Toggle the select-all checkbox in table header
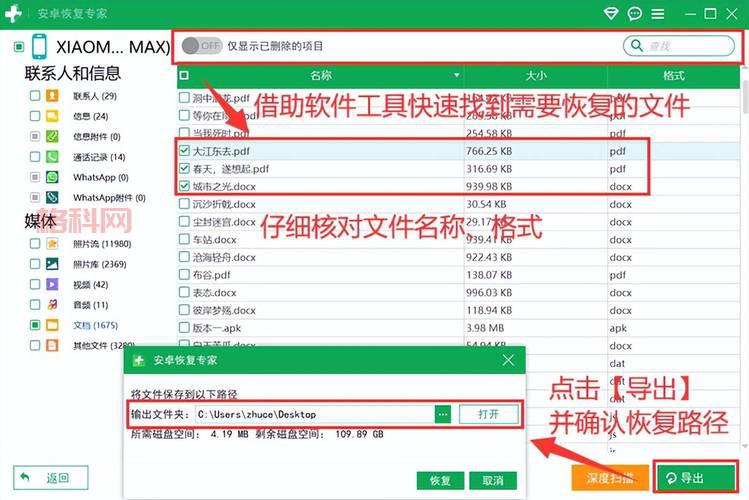The height and width of the screenshot is (500, 749). tap(184, 75)
